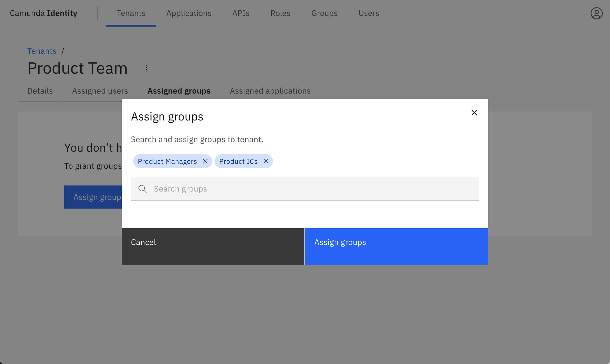Open the Groups section
The height and width of the screenshot is (364, 610).
pos(324,13)
